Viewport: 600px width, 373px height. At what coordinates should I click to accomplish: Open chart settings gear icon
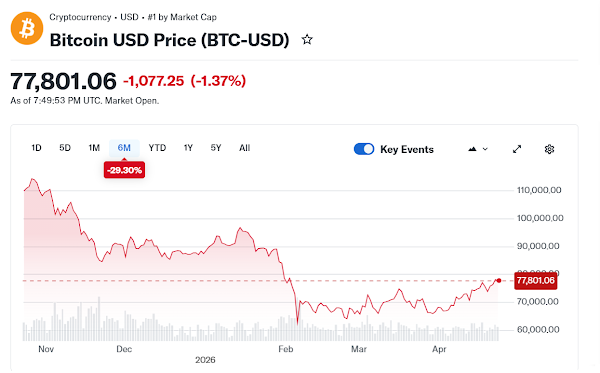549,149
